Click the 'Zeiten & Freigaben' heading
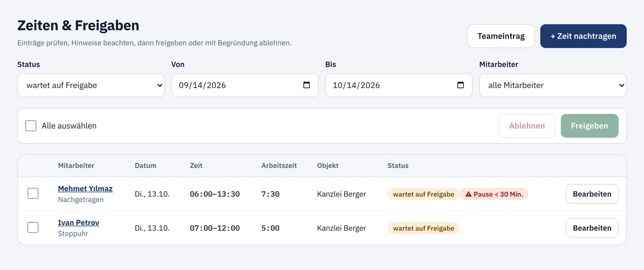Image resolution: width=644 pixels, height=270 pixels. point(78,25)
